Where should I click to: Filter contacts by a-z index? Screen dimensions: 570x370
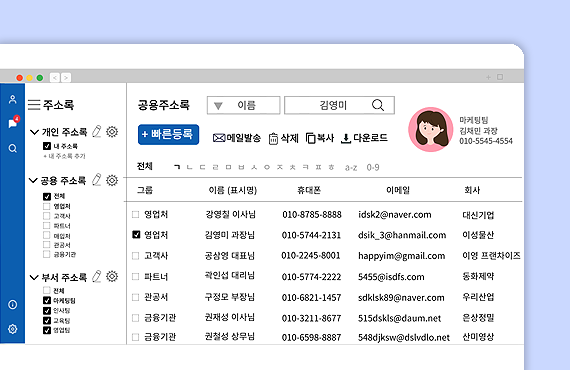click(x=351, y=168)
